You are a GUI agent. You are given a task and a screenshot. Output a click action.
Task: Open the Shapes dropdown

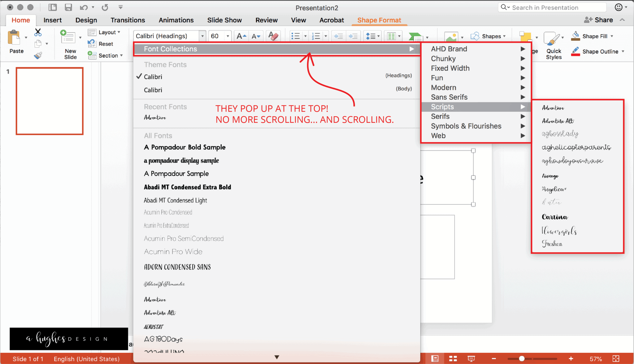(488, 36)
